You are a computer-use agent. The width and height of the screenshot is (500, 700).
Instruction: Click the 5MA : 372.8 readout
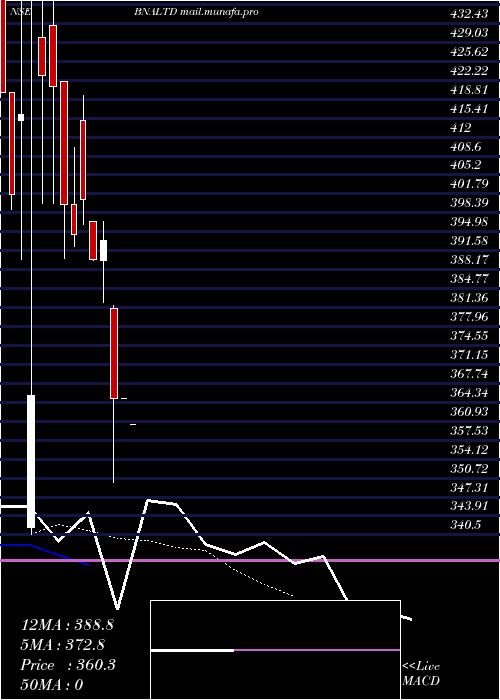tap(62, 645)
